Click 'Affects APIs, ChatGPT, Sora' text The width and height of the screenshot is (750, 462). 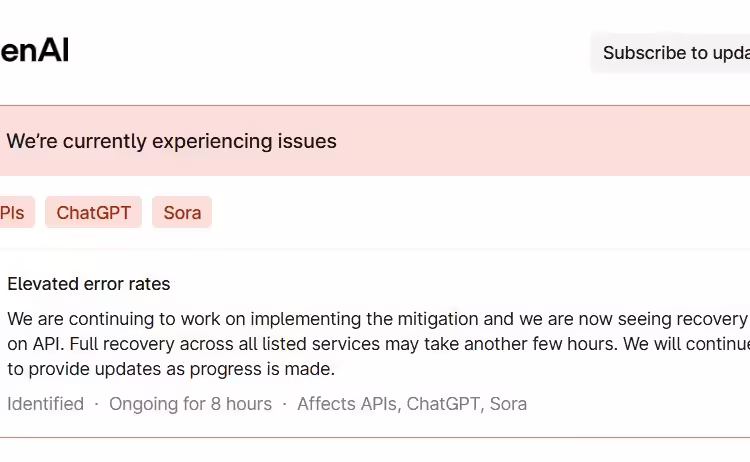pyautogui.click(x=412, y=404)
